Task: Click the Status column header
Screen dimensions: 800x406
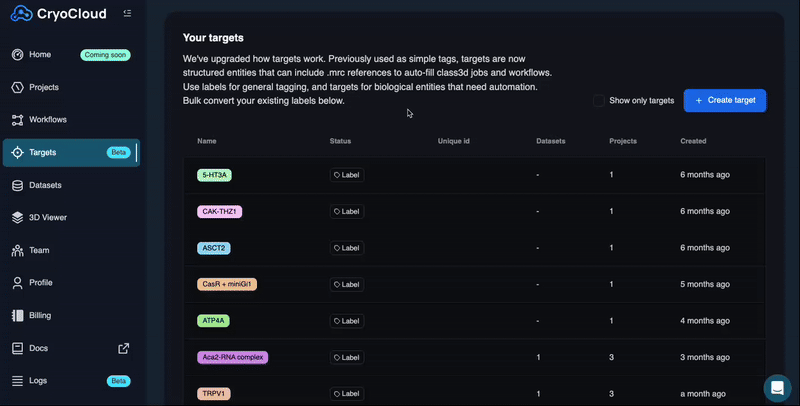Action: (340, 141)
